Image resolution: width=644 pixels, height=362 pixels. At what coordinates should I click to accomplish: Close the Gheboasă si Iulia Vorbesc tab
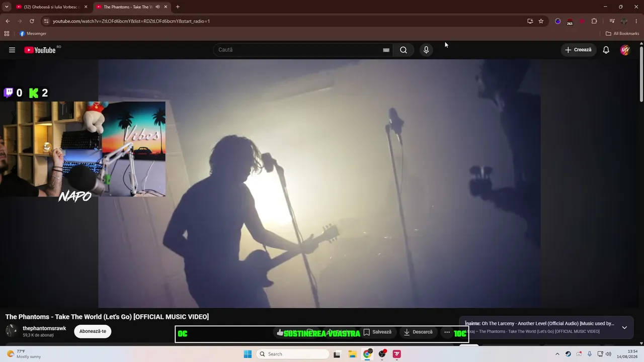coord(86,7)
